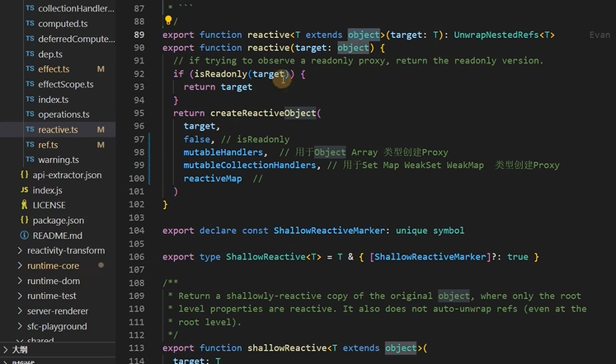
Task: Open modified effect.ts file
Action: (x=54, y=69)
